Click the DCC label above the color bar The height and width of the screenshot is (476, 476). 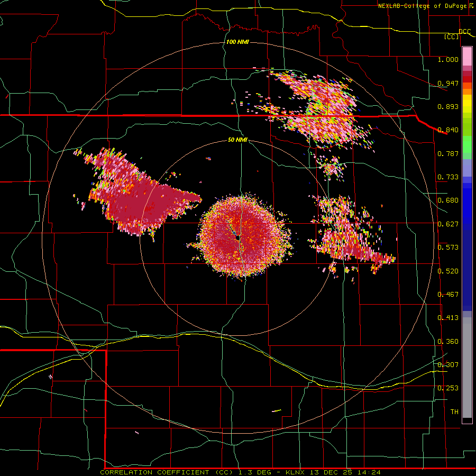point(464,32)
